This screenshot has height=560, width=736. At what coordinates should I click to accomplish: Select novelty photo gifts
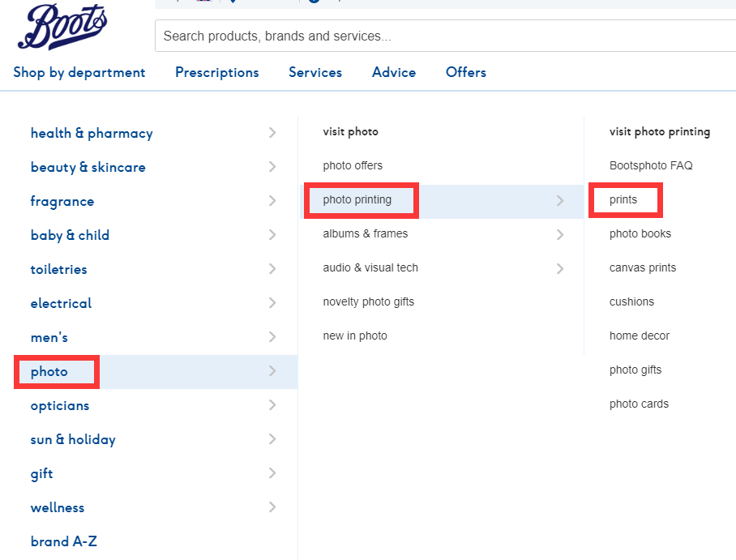tap(368, 302)
